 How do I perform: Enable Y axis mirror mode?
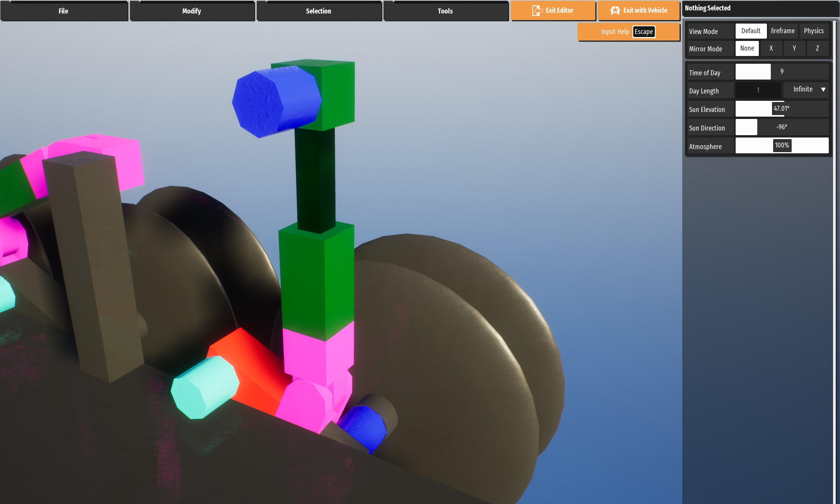coord(794,48)
